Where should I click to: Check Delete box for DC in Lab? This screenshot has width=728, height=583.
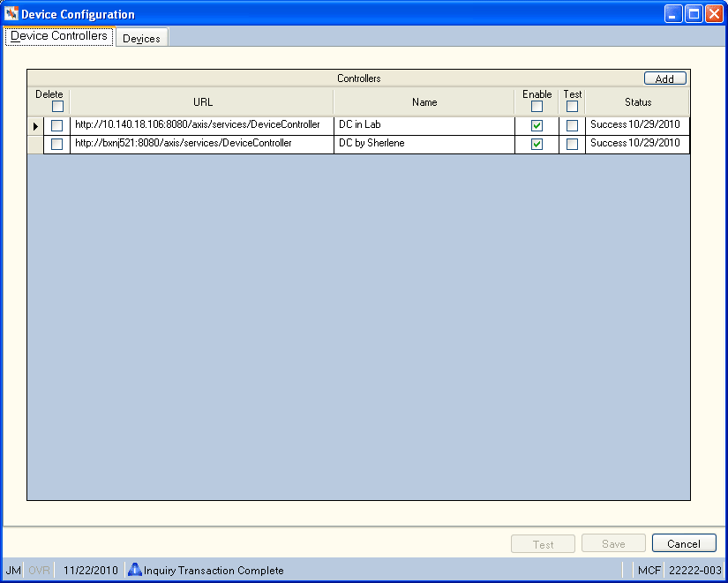(x=56, y=125)
